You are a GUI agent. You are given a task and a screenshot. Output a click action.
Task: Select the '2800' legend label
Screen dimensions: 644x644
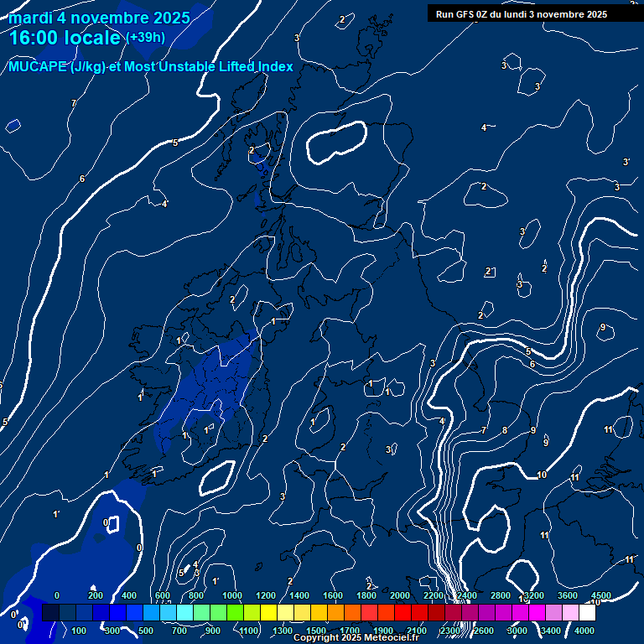501,595
